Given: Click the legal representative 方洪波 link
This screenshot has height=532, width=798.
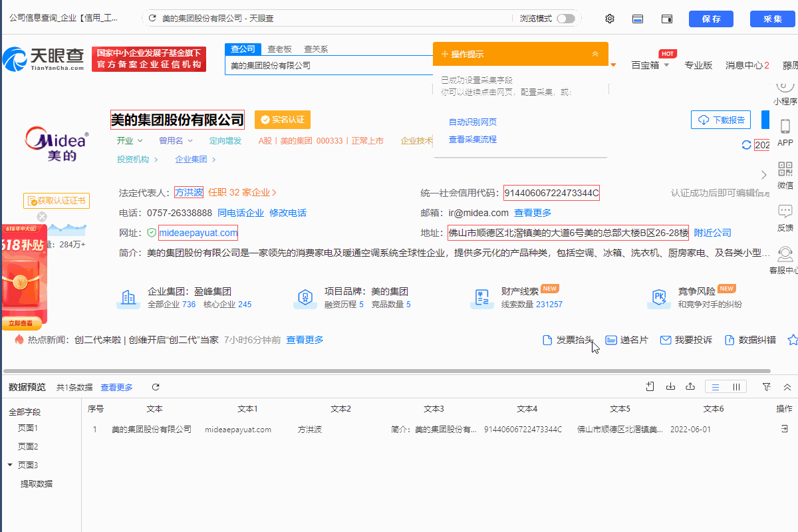Looking at the screenshot, I should tap(189, 193).
